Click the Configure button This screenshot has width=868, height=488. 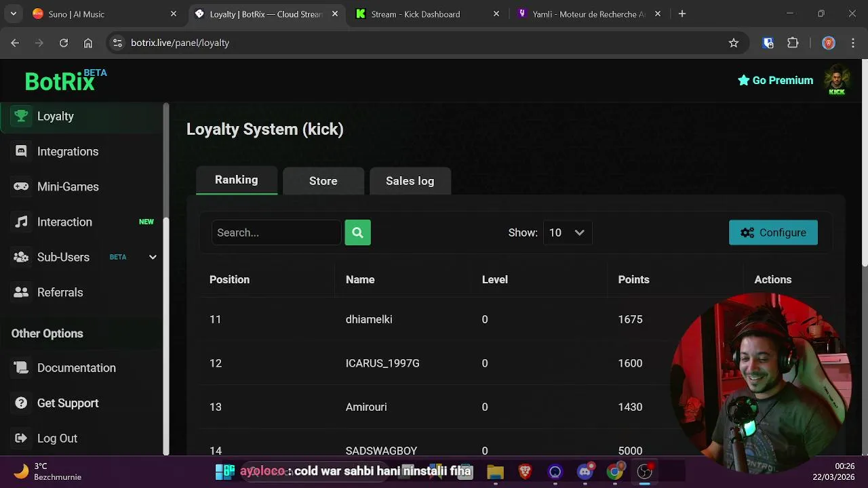(x=773, y=232)
